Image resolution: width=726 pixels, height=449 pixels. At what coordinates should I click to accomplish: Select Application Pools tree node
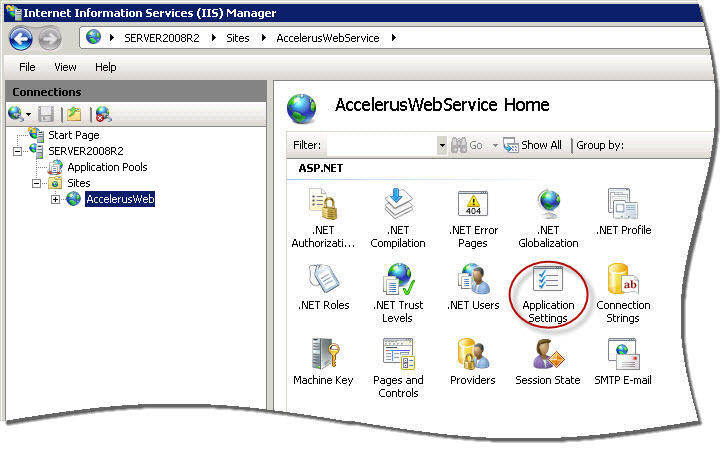pos(107,167)
